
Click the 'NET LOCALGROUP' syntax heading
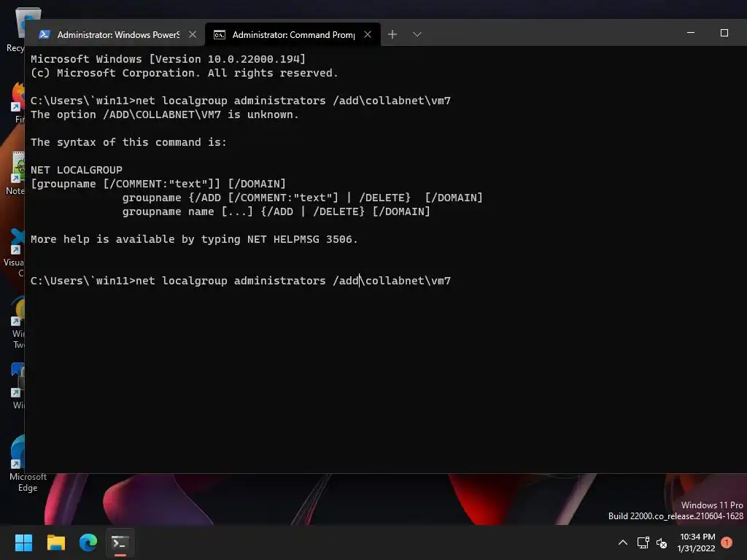pos(76,170)
